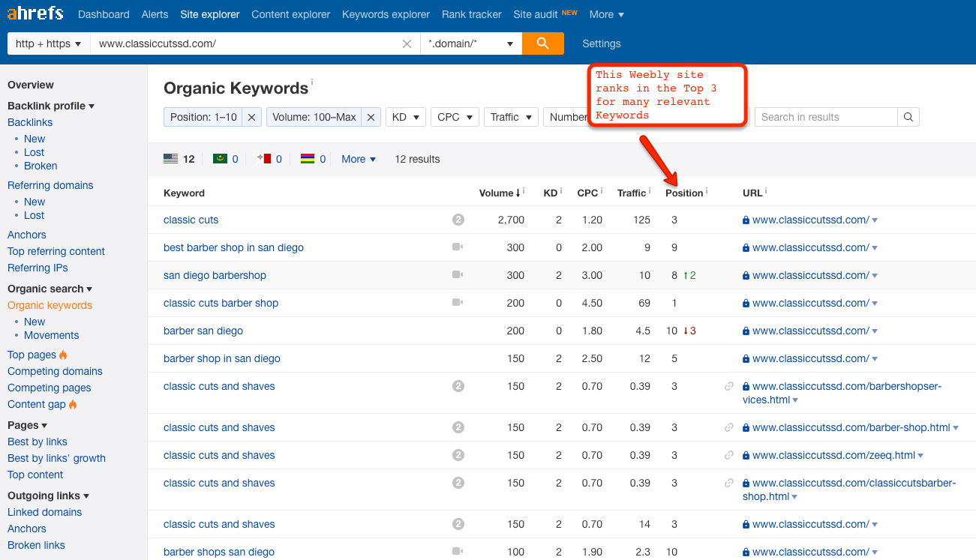Click the Volume column info icon
Viewport: 976px width, 560px height.
[x=524, y=191]
